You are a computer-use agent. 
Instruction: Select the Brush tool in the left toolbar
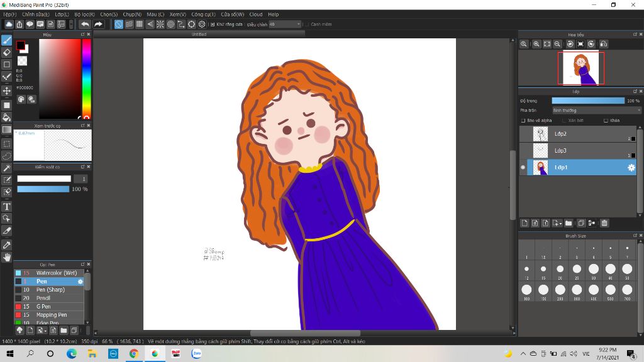coord(6,40)
